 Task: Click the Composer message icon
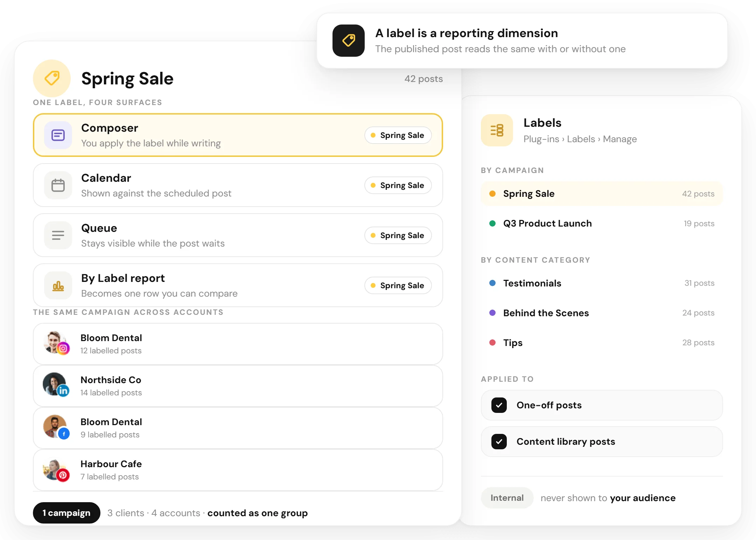pyautogui.click(x=58, y=135)
